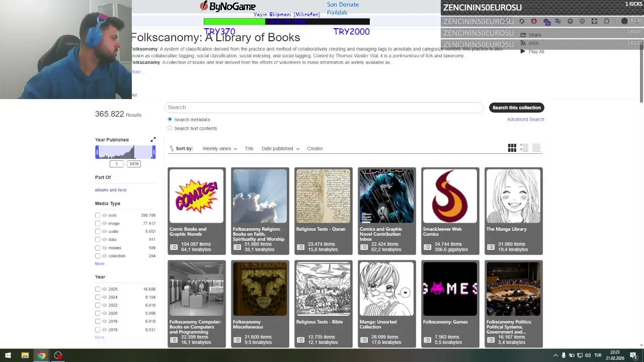
Task: Open the Weekly views sort dropdown
Action: [x=219, y=148]
